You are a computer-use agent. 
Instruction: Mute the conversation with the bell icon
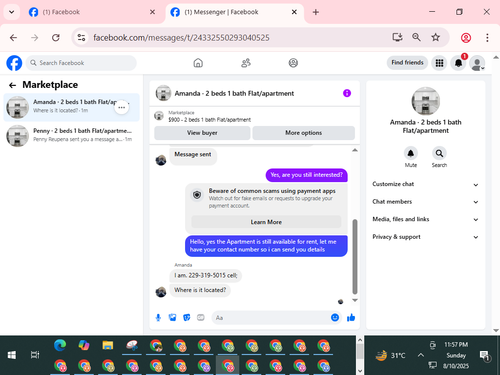click(411, 153)
